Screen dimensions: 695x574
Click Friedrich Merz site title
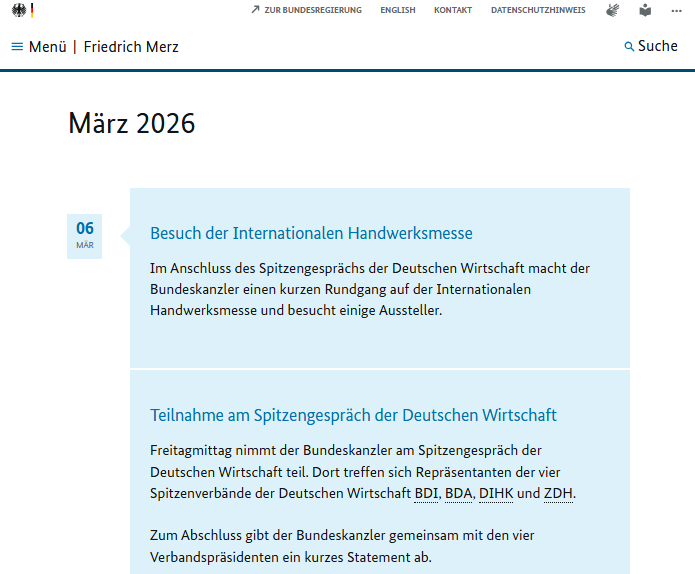coord(131,47)
